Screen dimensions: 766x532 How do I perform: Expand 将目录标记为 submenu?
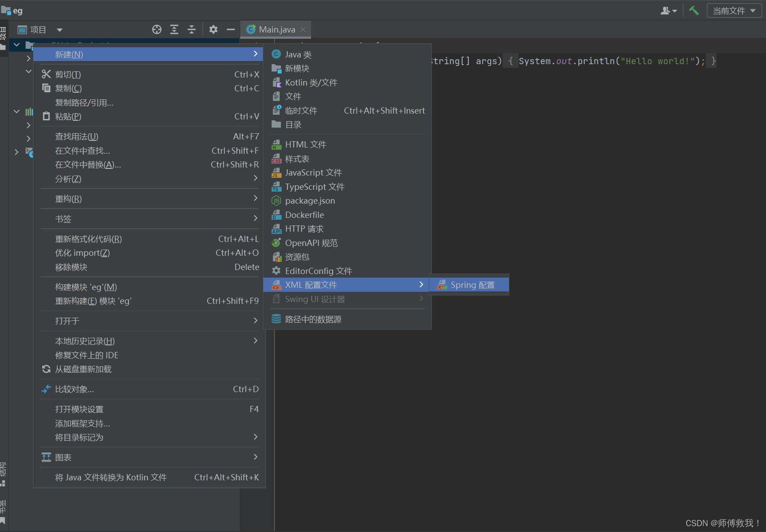(149, 437)
